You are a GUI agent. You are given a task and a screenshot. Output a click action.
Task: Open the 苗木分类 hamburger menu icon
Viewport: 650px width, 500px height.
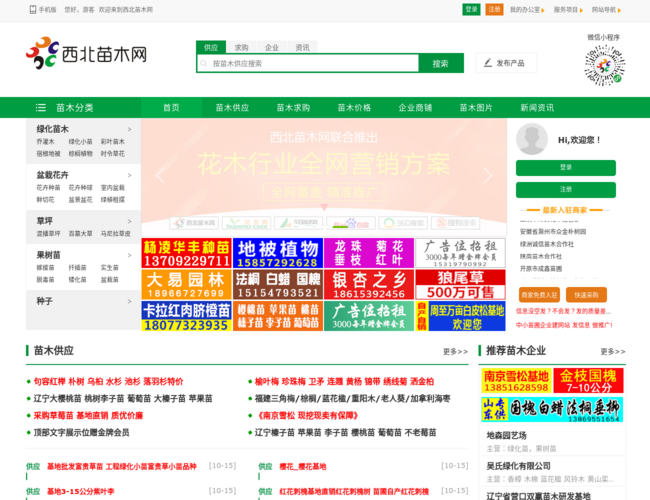coord(41,108)
